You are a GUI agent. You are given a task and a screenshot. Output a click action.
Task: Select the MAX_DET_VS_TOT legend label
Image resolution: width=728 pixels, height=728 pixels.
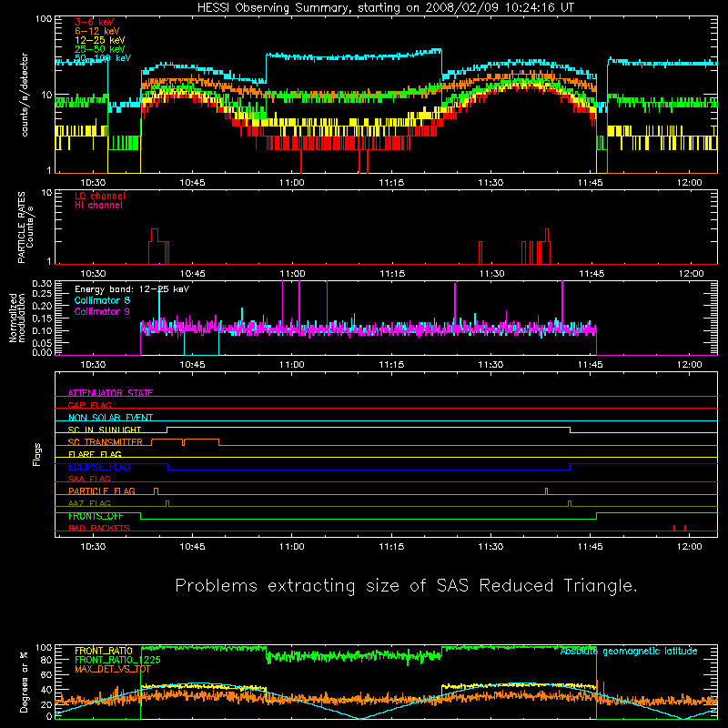(113, 669)
